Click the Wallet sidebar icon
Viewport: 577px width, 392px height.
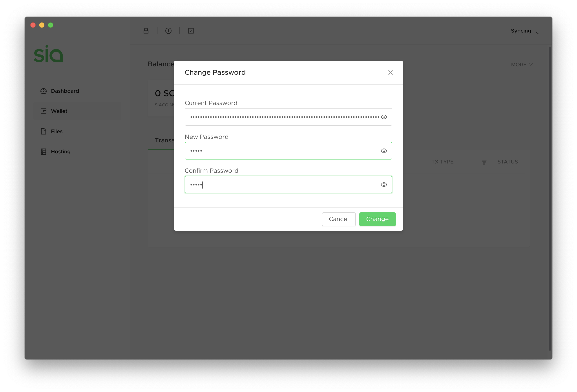click(44, 111)
